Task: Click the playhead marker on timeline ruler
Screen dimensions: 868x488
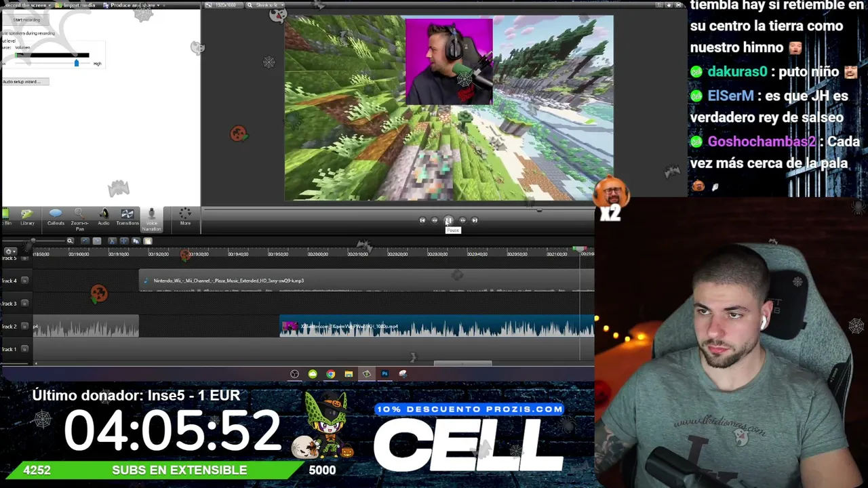Action: [x=580, y=249]
